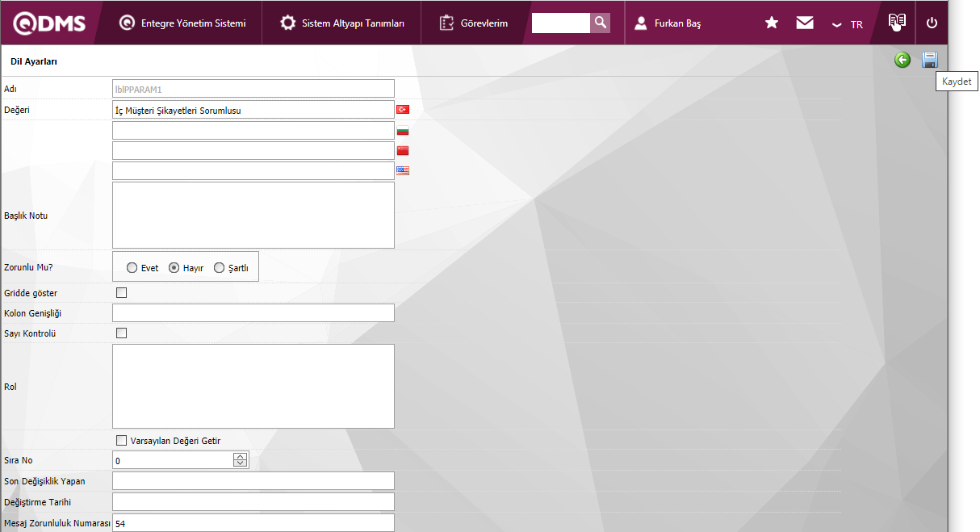The width and height of the screenshot is (980, 532).
Task: Select the Evet radio option
Action: click(x=132, y=268)
